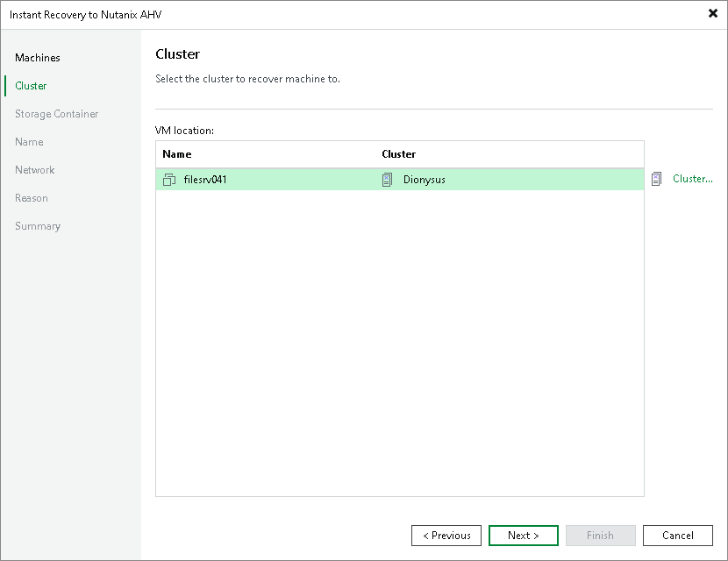Click the icon next to Cluster... link

(656, 179)
